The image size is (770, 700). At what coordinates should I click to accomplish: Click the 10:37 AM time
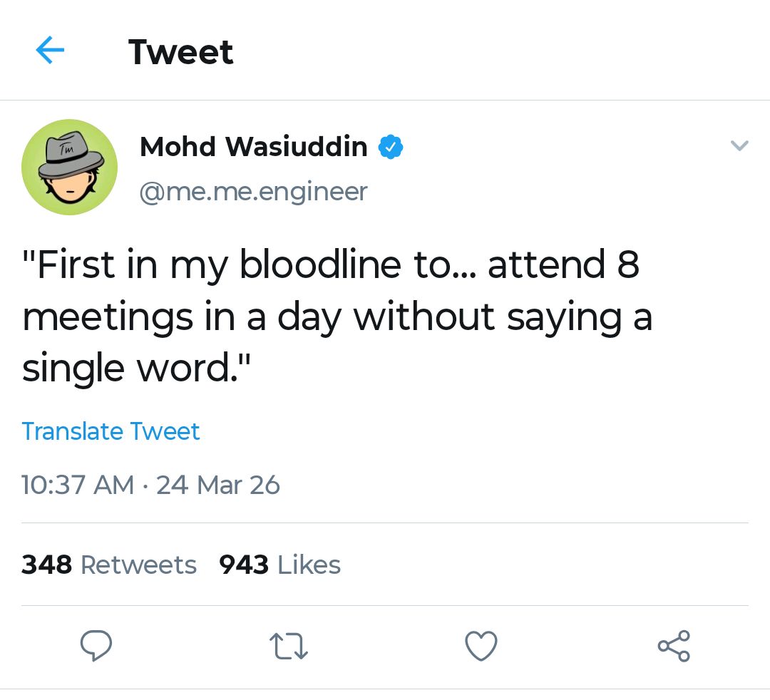78,485
